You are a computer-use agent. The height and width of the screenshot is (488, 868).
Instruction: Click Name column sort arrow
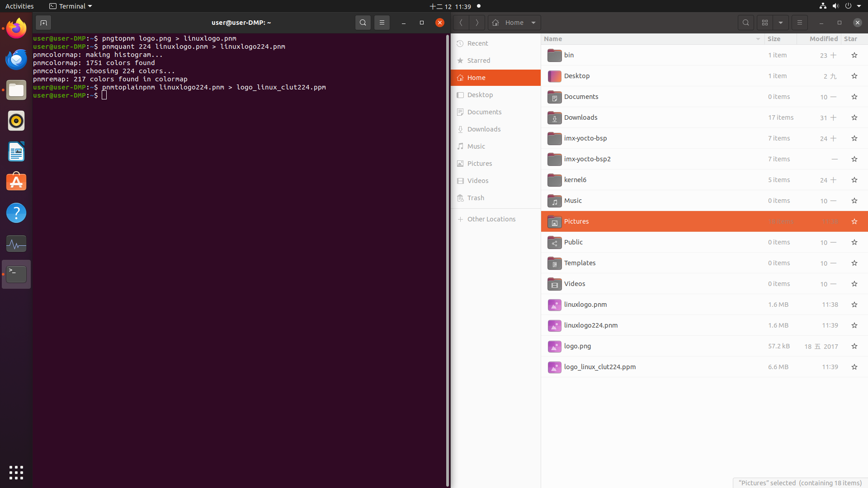click(x=758, y=39)
